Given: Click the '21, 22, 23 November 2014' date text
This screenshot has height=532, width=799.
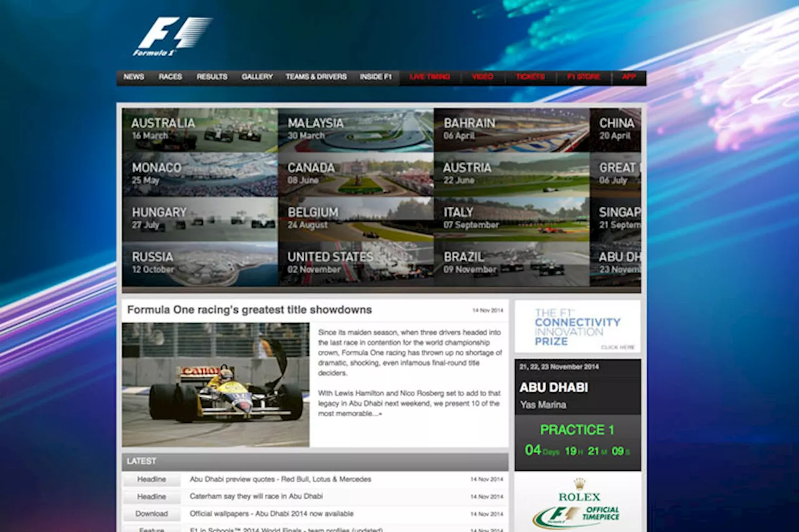Looking at the screenshot, I should pos(559,367).
